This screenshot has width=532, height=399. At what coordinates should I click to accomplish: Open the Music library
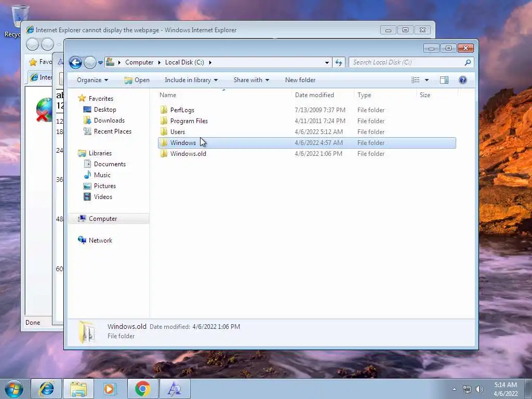(102, 175)
